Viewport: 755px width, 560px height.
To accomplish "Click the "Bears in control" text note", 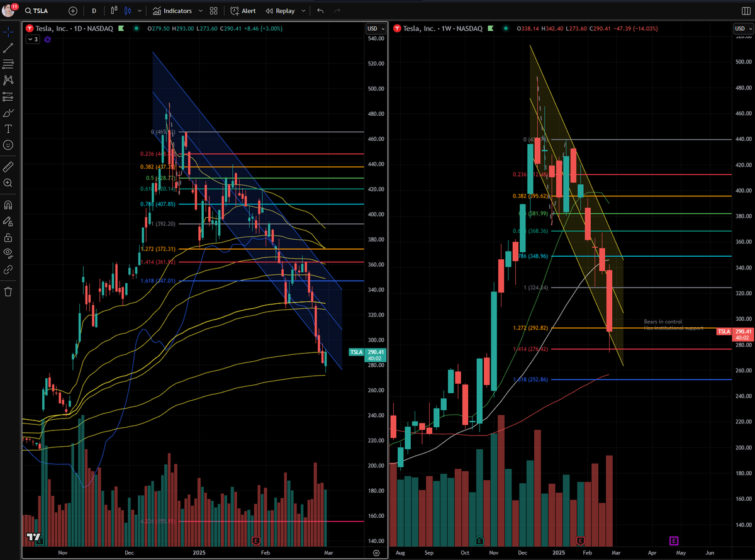I will (663, 322).
